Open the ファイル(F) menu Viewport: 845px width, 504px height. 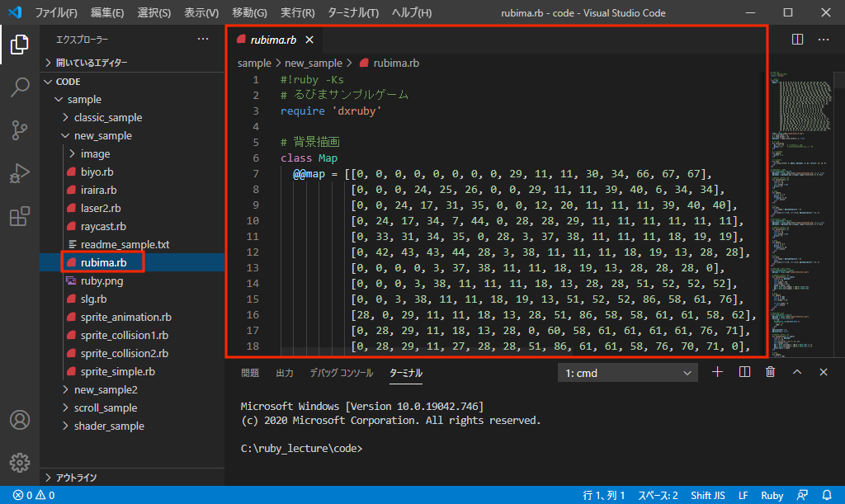56,12
